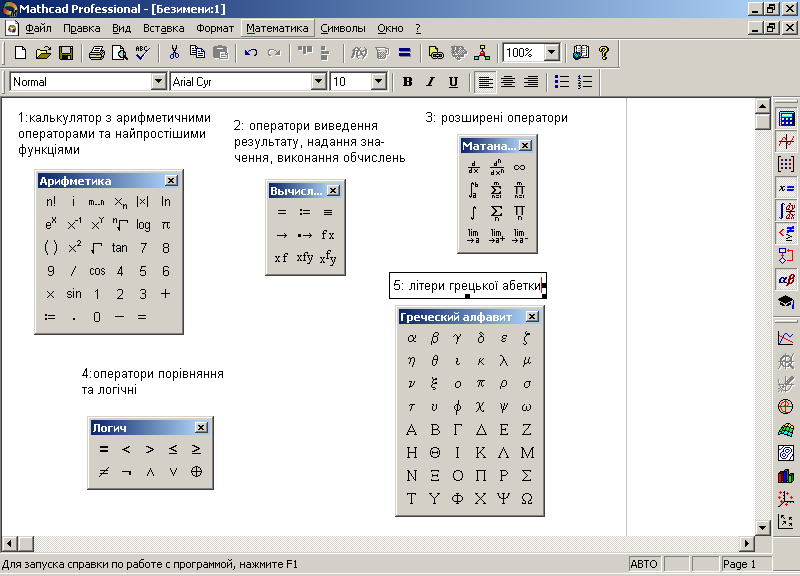The width and height of the screenshot is (800, 576).
Task: Click infinity symbol in Матана palette
Action: [519, 167]
